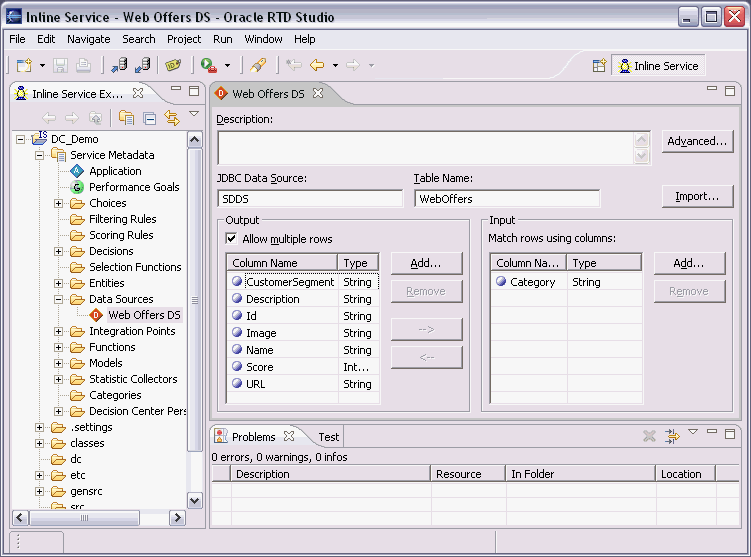This screenshot has height=557, width=751.
Task: Click the Advanced... button
Action: 697,141
